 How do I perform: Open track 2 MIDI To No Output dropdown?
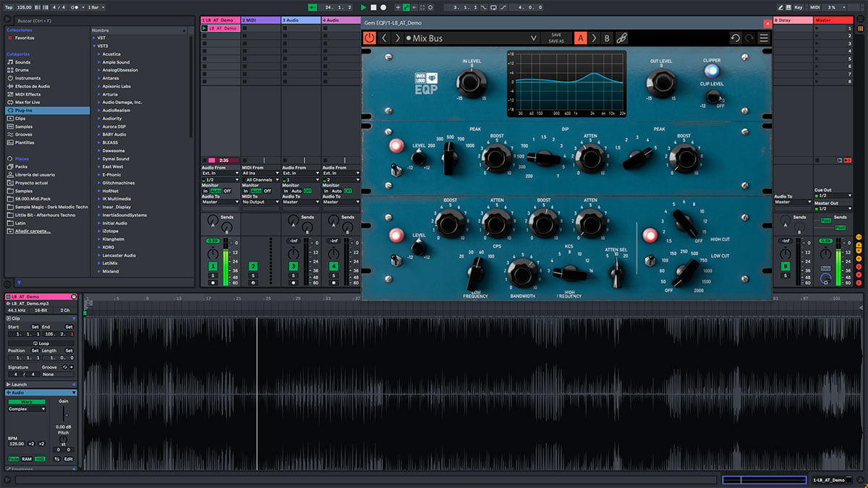(x=260, y=202)
